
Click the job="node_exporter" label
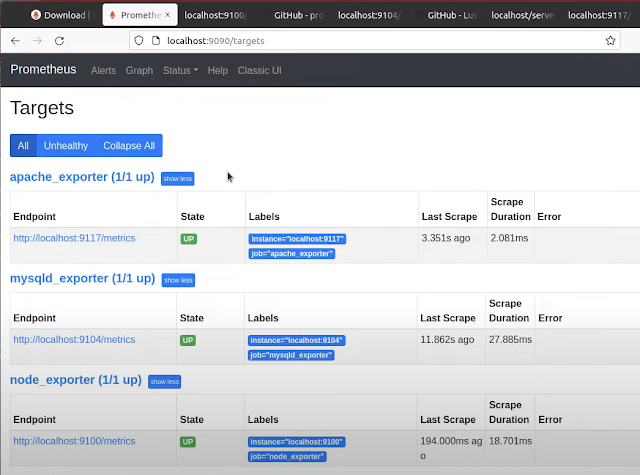click(x=287, y=457)
